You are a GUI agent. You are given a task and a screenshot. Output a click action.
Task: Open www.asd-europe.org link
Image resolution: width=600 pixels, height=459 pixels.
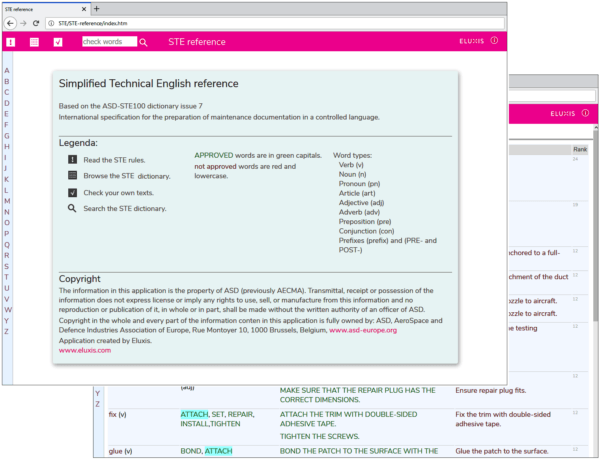363,330
